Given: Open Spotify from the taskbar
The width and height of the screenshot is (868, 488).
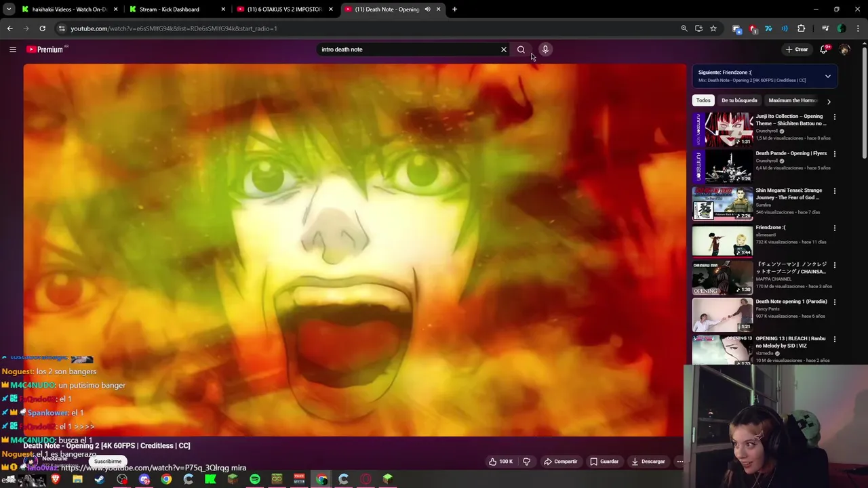Looking at the screenshot, I should click(x=255, y=479).
